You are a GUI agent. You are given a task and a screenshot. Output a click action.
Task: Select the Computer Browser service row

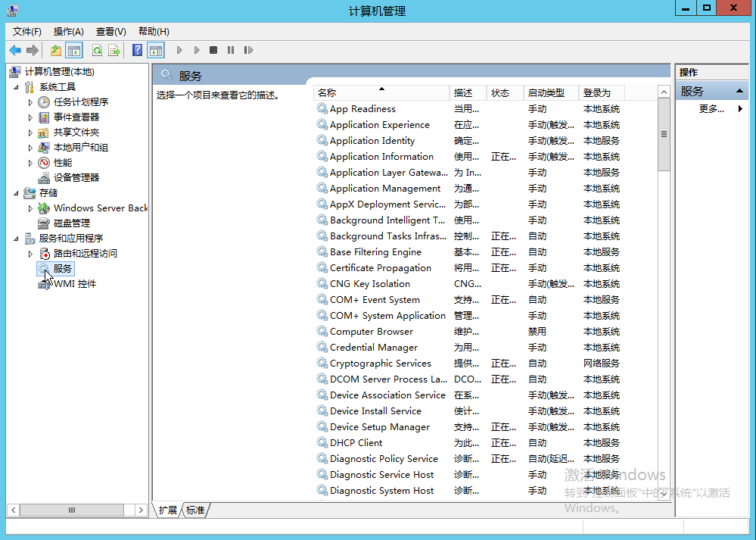pyautogui.click(x=468, y=332)
